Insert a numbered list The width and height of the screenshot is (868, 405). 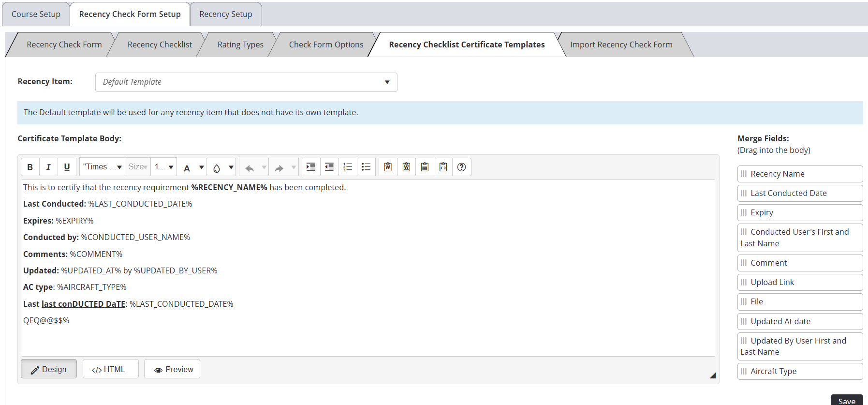point(348,167)
